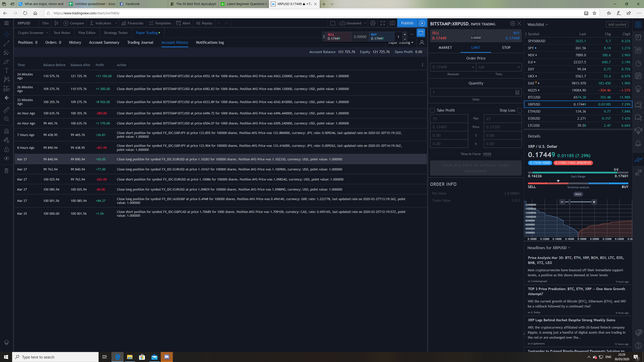This screenshot has height=362, width=644.
Task: Click the Publish button
Action: (x=407, y=23)
